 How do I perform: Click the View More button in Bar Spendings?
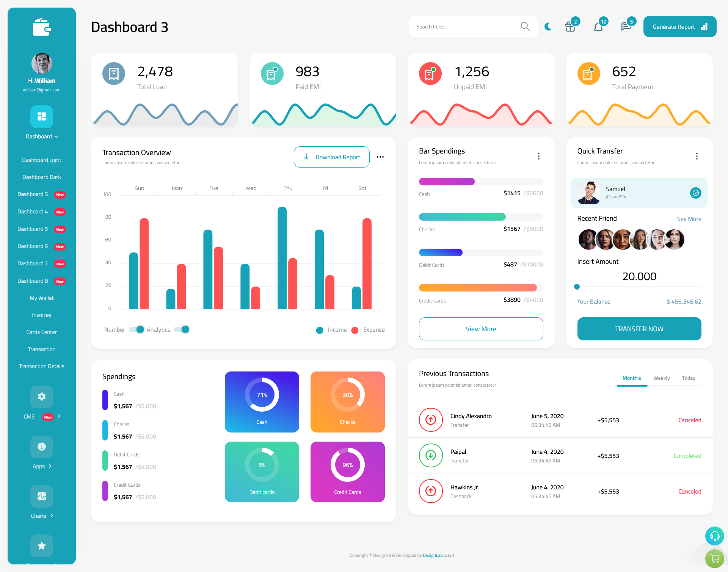[480, 328]
